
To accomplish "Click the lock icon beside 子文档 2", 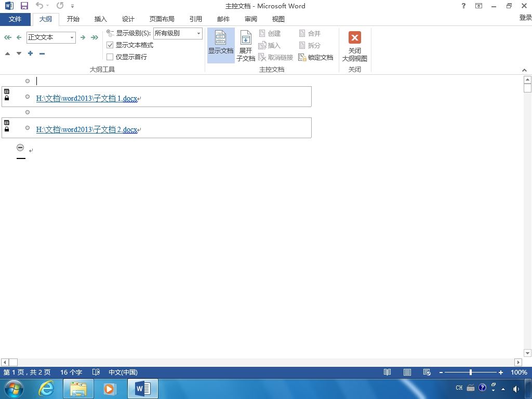I will [7, 129].
